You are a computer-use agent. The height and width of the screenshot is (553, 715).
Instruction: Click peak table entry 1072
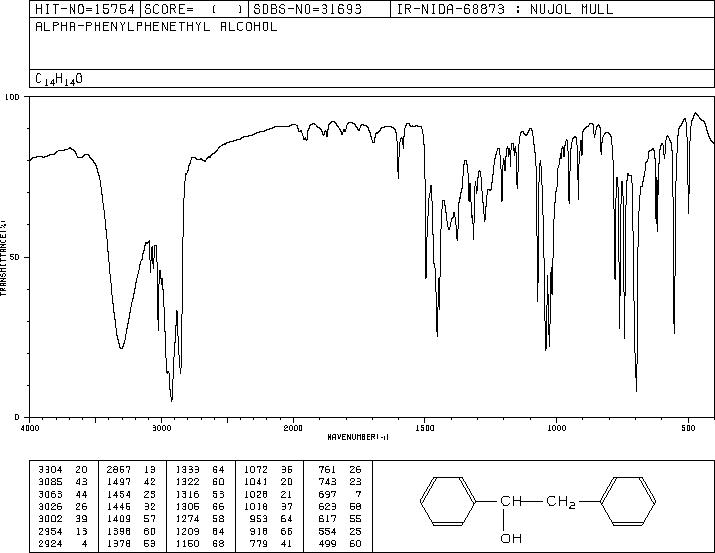click(x=256, y=470)
